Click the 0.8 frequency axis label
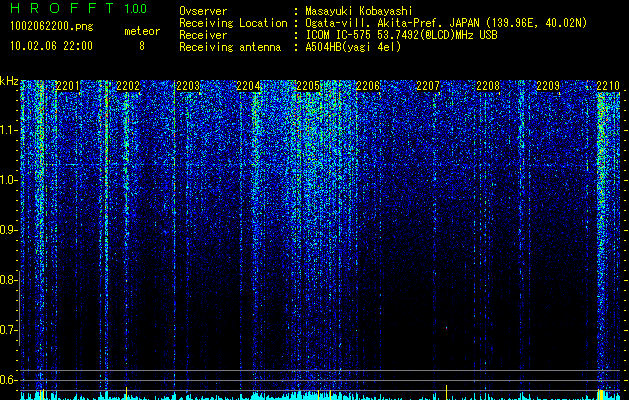Viewport: 629px width, 400px height. [8, 280]
